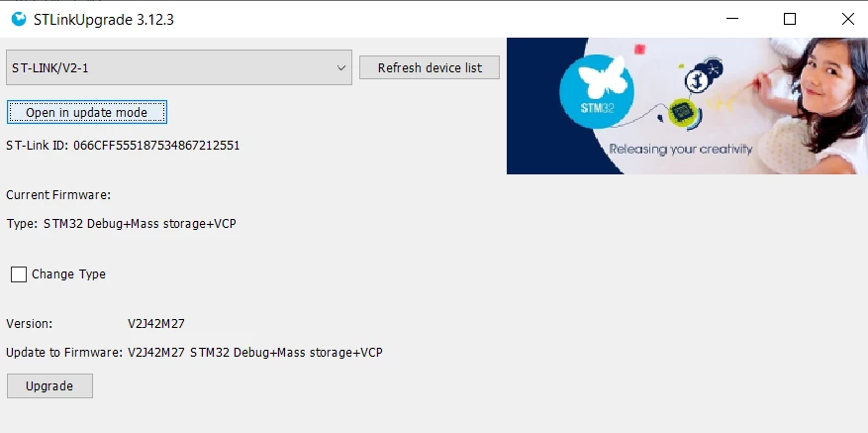The height and width of the screenshot is (433, 868).
Task: Click the STM32 butterfly logo in banner
Action: (597, 90)
